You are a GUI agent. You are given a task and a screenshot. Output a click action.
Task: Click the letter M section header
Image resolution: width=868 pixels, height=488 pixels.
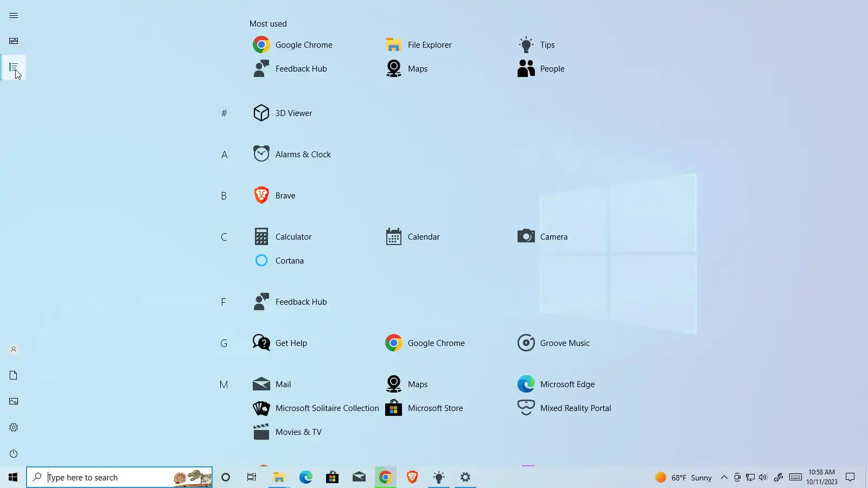point(224,384)
